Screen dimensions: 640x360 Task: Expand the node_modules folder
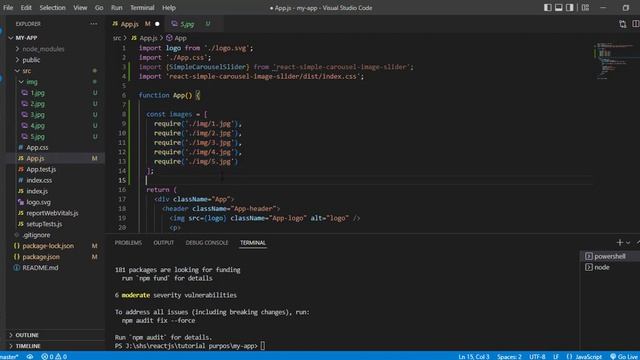(x=43, y=49)
